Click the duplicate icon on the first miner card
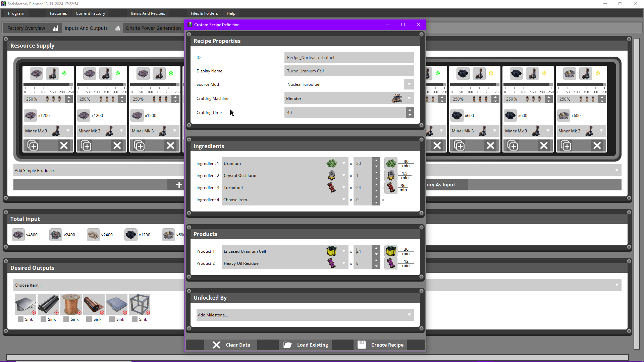644x362 pixels. (x=33, y=145)
